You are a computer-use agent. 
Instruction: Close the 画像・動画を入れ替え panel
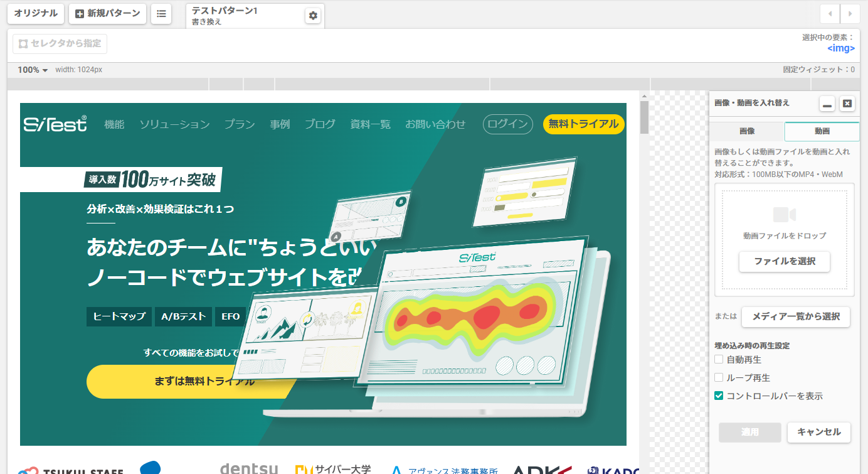tap(847, 104)
